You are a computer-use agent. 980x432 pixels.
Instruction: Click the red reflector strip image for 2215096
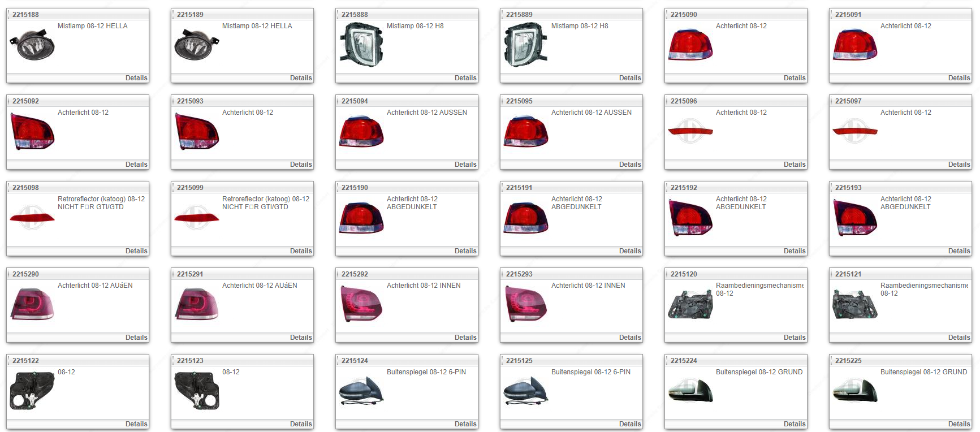pyautogui.click(x=690, y=131)
